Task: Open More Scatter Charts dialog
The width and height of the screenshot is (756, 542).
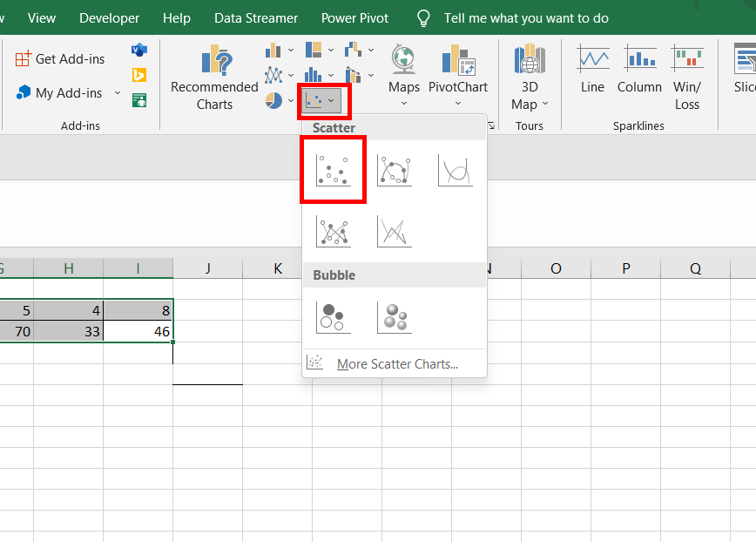Action: tap(395, 363)
